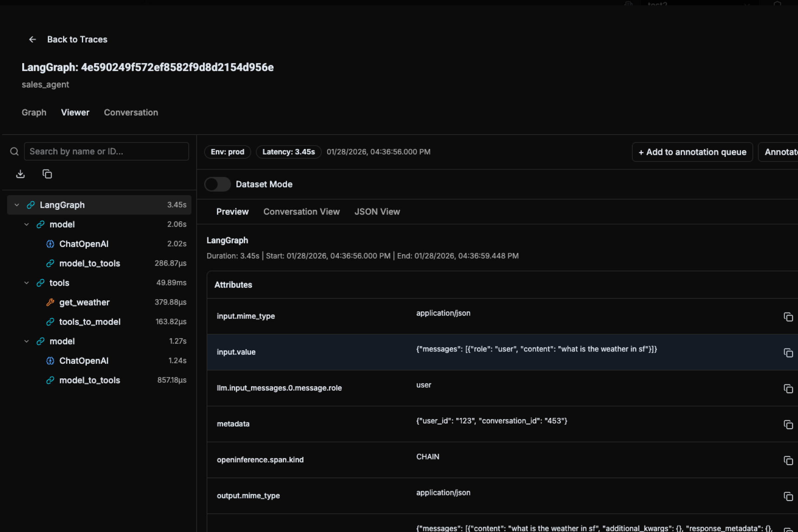
Task: Toggle Dataset Mode switch
Action: 217,184
